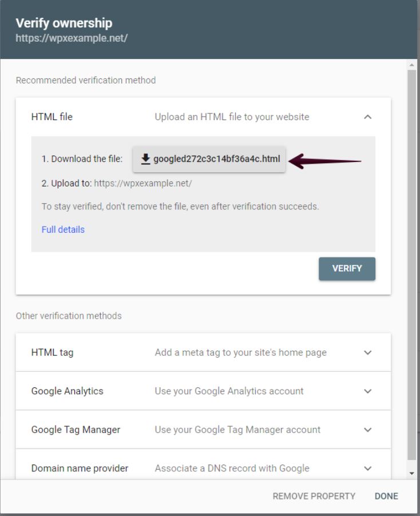Click the download icon beside googled272c3c14bf36a4c.html
This screenshot has height=516, width=420.
point(145,159)
